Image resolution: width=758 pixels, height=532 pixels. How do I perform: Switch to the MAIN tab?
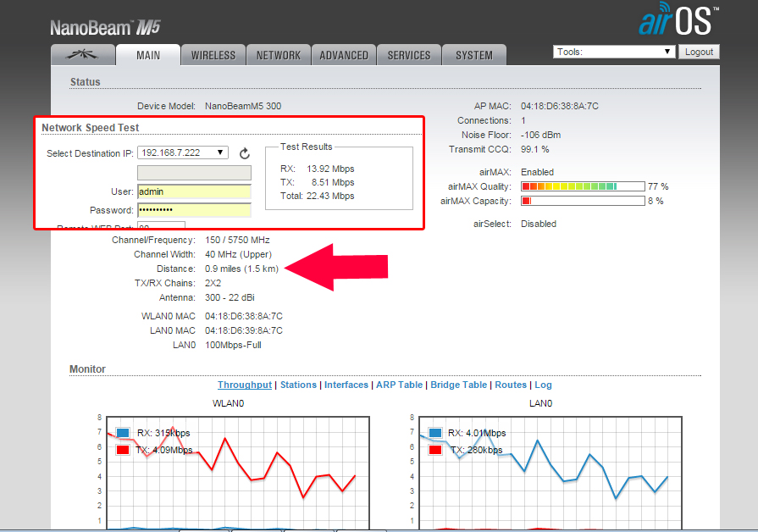148,55
